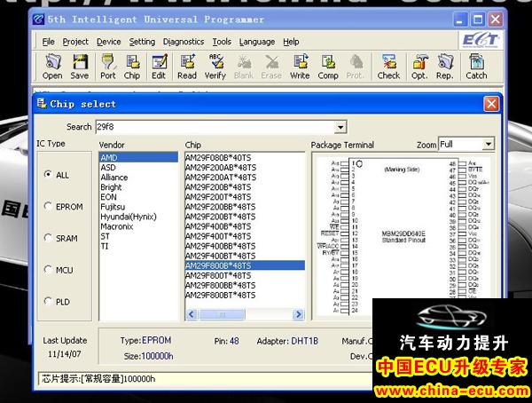The height and width of the screenshot is (403, 532).
Task: Select the EPROM IC type radio button
Action: pyautogui.click(x=48, y=206)
